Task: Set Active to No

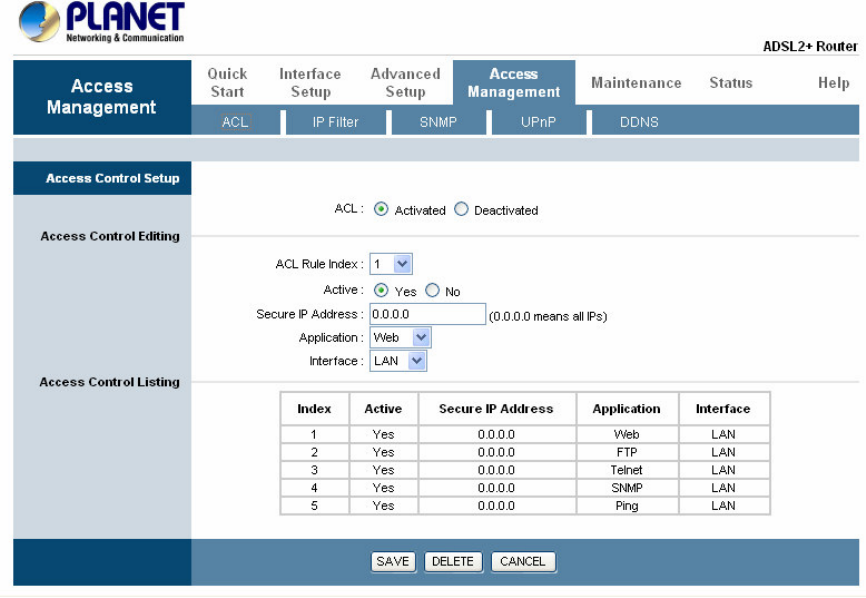Action: click(x=432, y=291)
